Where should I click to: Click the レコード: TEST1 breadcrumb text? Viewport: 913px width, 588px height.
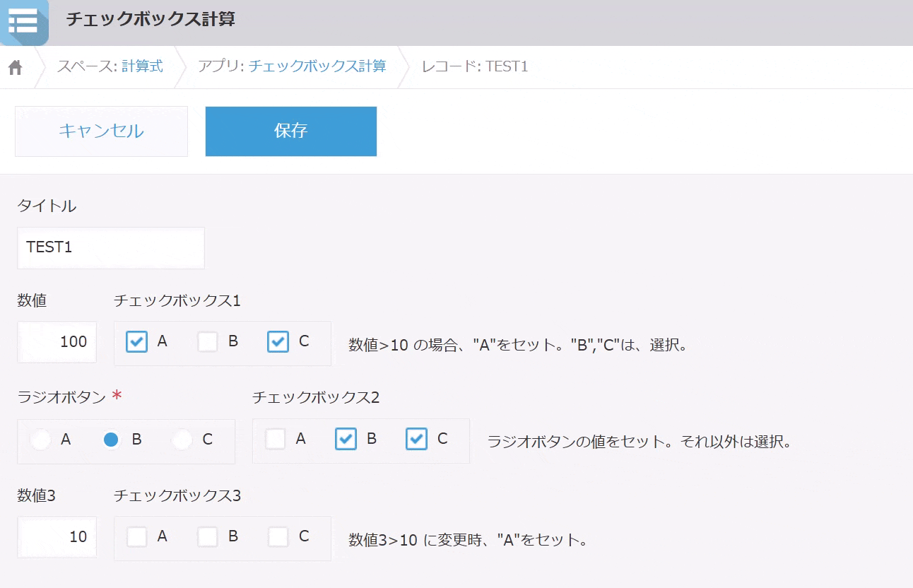pos(475,66)
